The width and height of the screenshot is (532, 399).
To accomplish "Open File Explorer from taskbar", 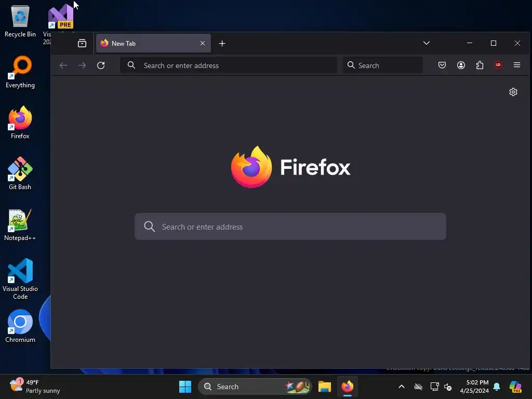I will (324, 387).
